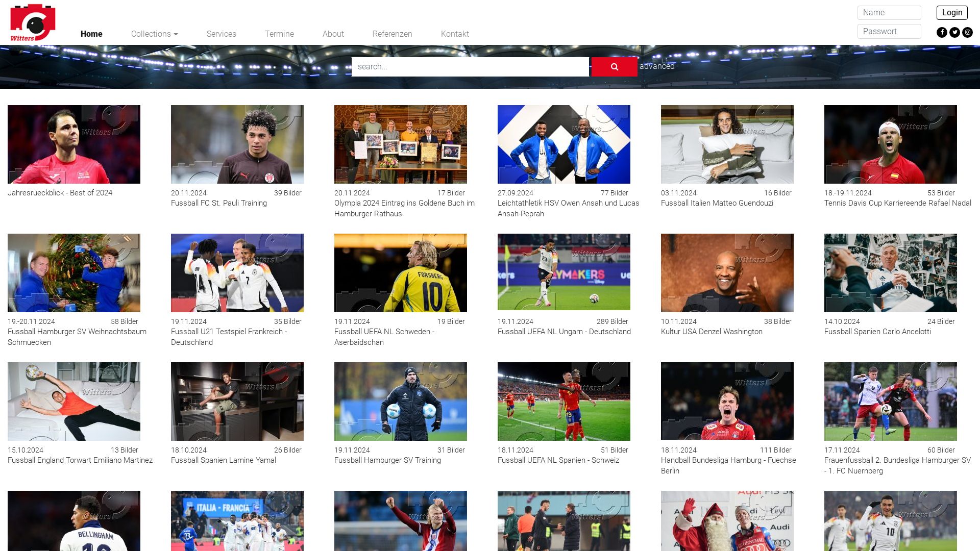980x551 pixels.
Task: Click 'Jahresrueckblick - Best of 2024' title
Action: [x=60, y=193]
